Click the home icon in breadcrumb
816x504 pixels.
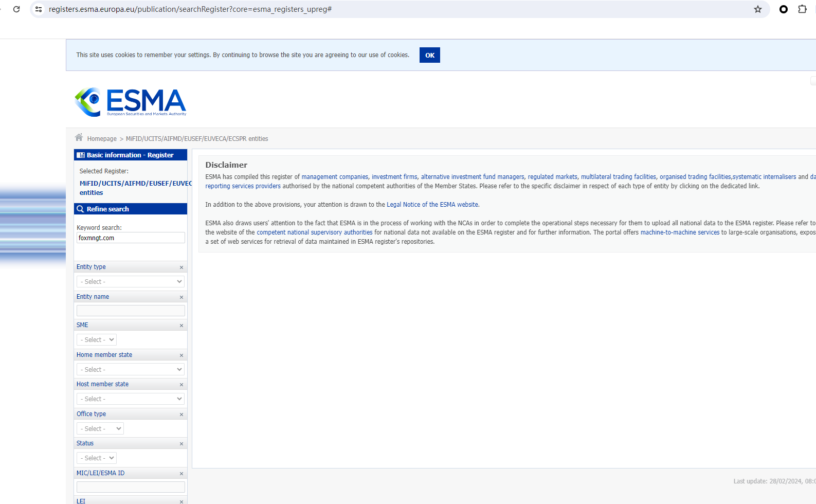click(x=79, y=137)
